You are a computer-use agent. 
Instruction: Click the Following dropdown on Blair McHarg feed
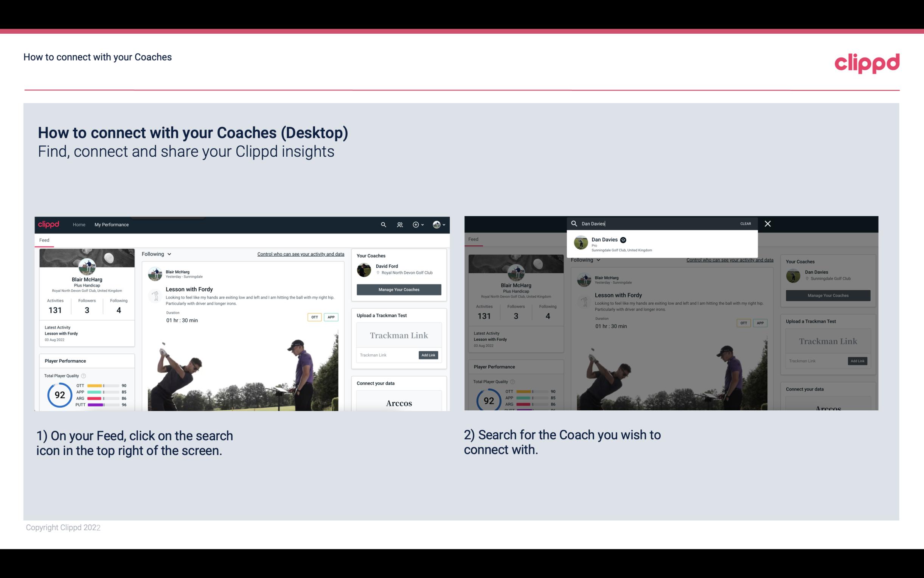(x=156, y=254)
